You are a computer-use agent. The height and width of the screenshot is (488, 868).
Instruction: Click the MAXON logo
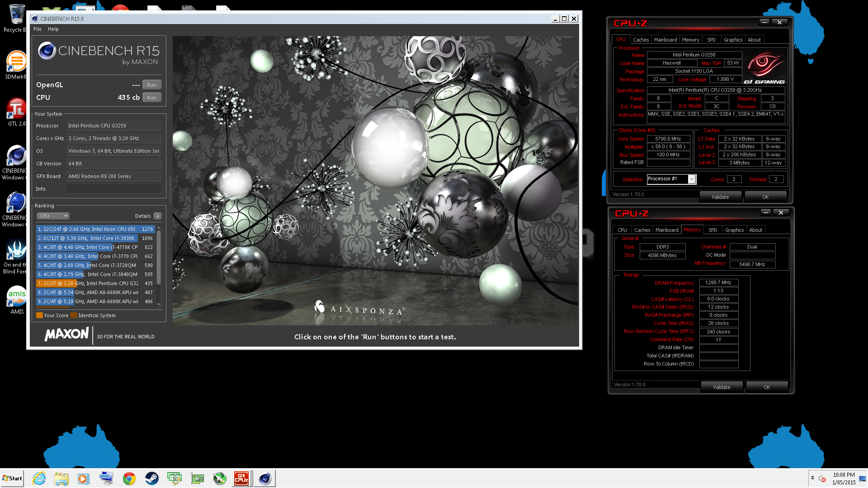67,334
